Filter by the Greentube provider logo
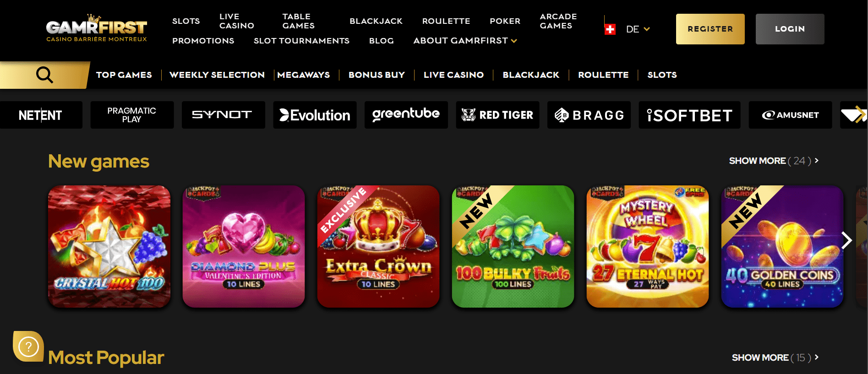 point(406,115)
